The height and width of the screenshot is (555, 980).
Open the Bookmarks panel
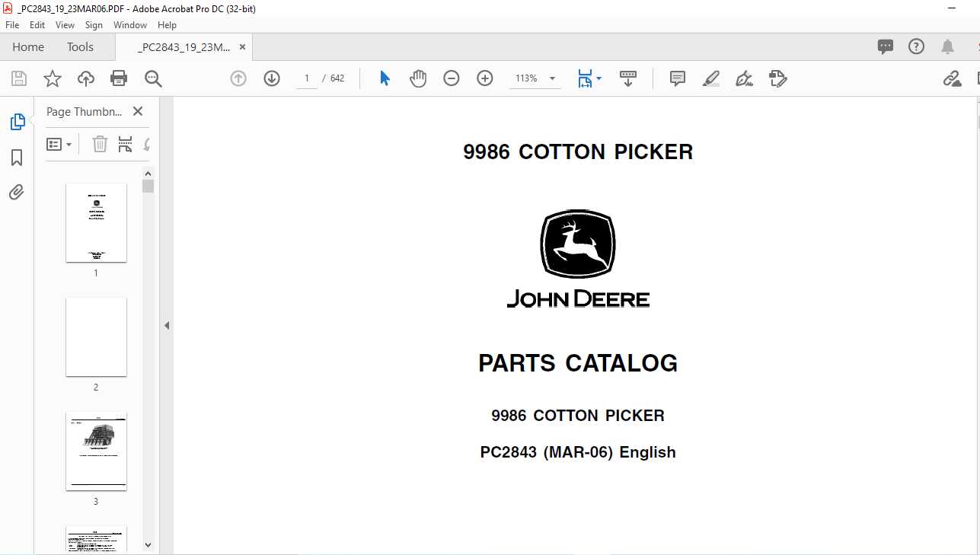pyautogui.click(x=17, y=158)
